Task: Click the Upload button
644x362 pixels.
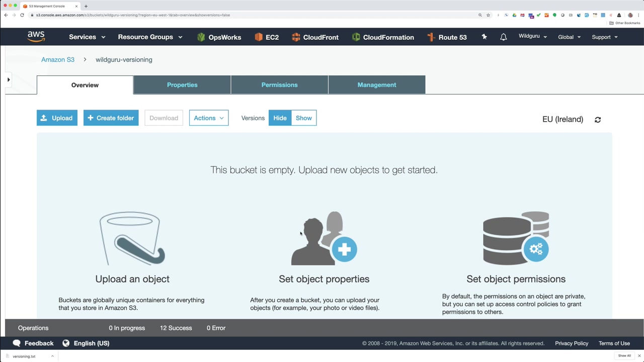Action: (57, 118)
